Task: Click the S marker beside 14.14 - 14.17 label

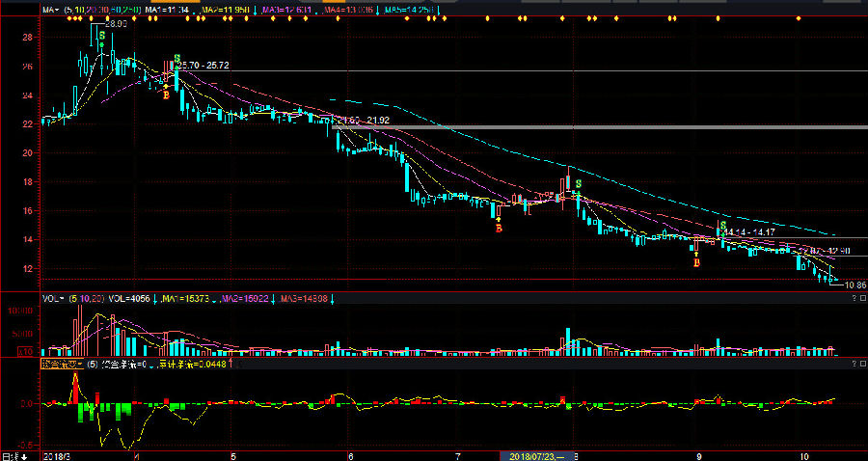Action: tap(722, 226)
